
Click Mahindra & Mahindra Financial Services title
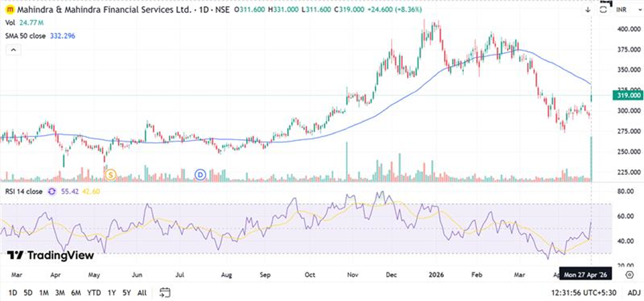tap(95, 8)
